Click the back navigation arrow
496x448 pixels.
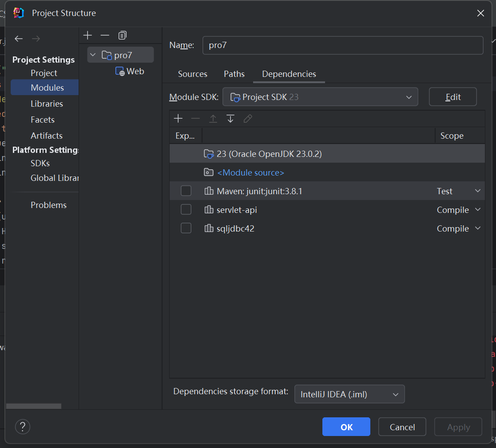19,39
